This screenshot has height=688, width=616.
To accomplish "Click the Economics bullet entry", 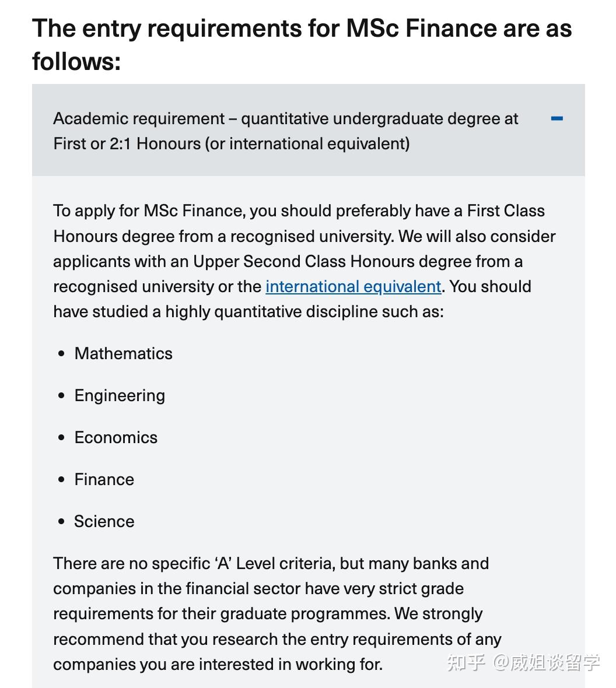I will pos(116,437).
